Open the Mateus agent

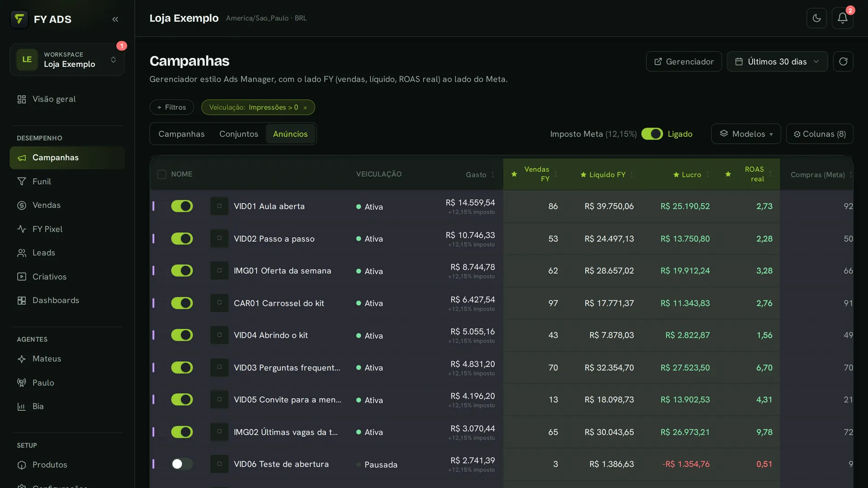(67, 359)
